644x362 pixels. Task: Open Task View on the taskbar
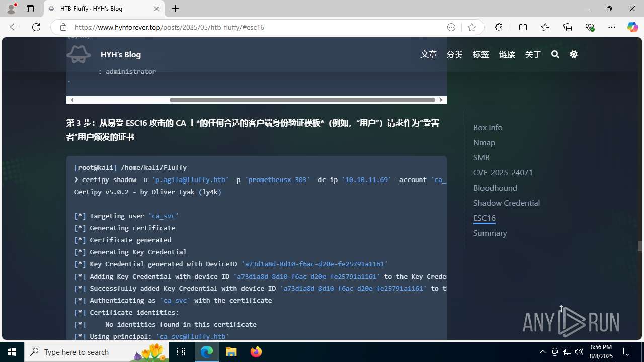[181, 352]
